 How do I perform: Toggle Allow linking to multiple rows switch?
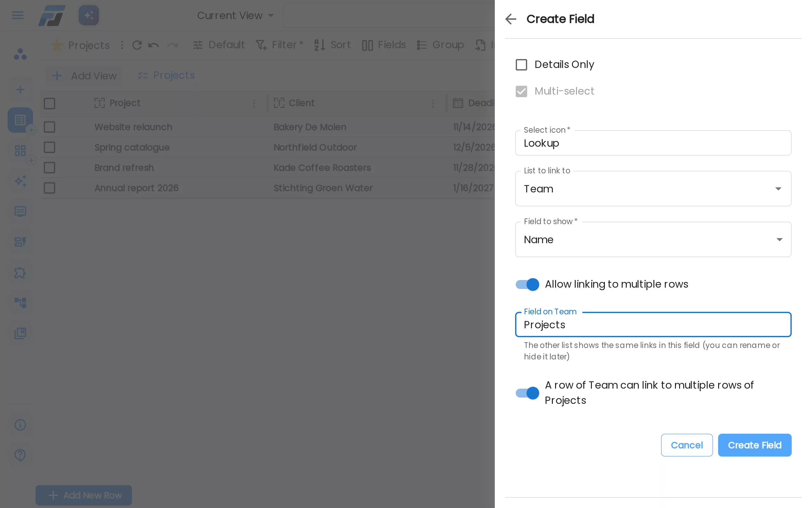pyautogui.click(x=527, y=284)
